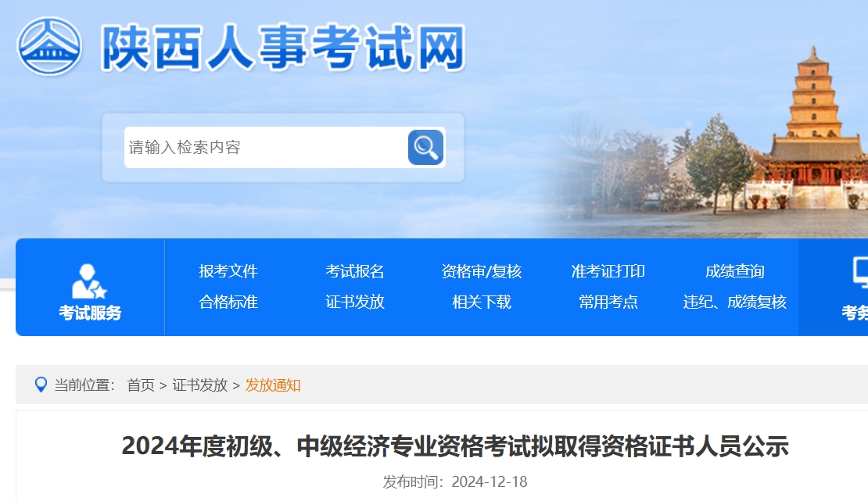Open the 证书发放 navigation menu item
The image size is (868, 501).
[355, 302]
